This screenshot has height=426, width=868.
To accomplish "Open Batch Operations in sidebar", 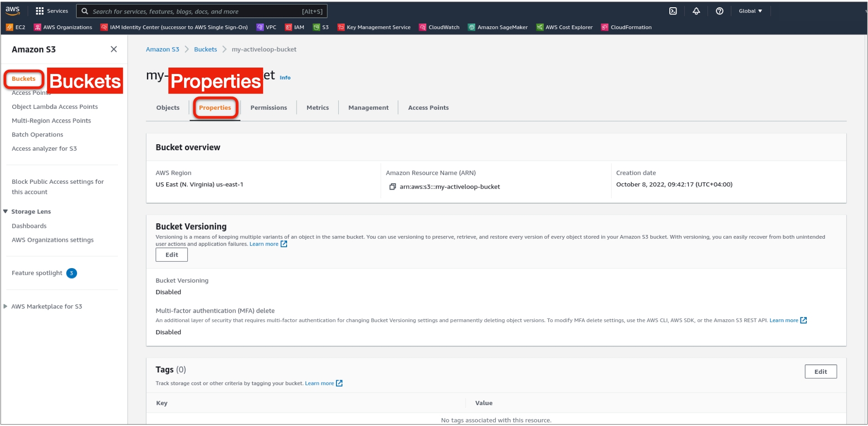I will 37,135.
